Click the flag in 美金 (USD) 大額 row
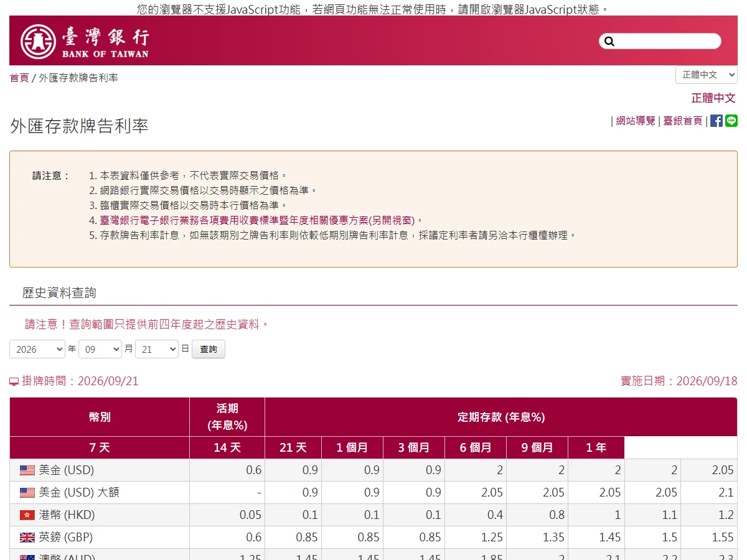Image resolution: width=747 pixels, height=560 pixels. (x=27, y=492)
